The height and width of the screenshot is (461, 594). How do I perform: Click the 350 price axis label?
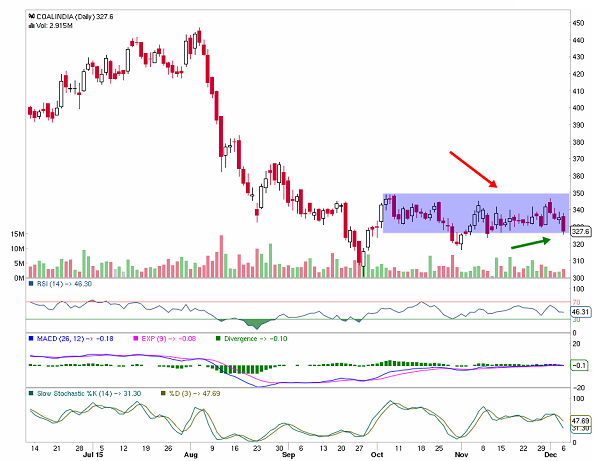tap(578, 193)
